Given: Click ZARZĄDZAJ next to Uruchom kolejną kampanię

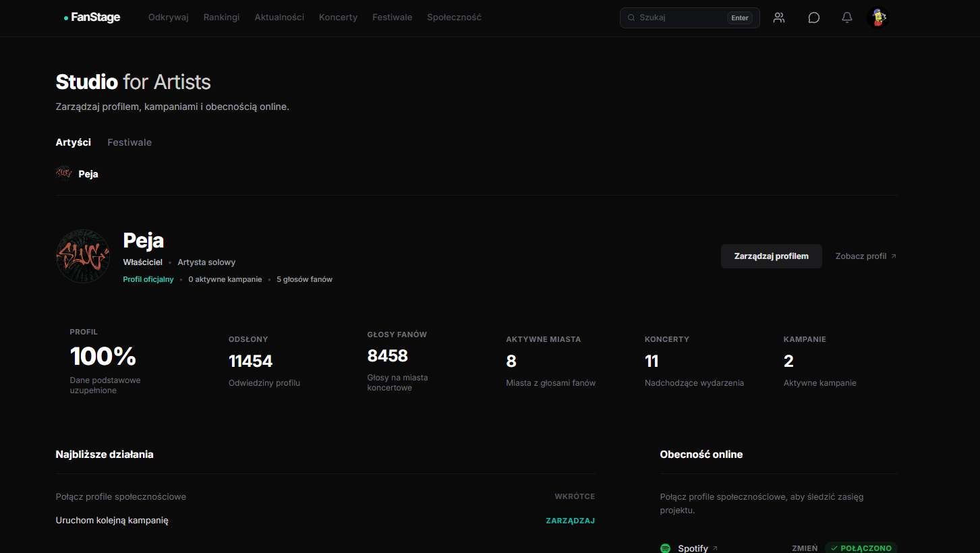Looking at the screenshot, I should [570, 521].
